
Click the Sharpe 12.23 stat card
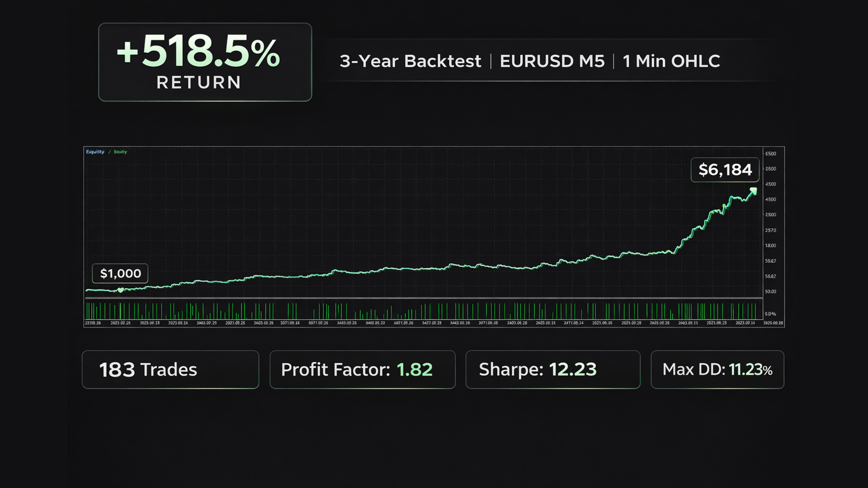coord(552,370)
